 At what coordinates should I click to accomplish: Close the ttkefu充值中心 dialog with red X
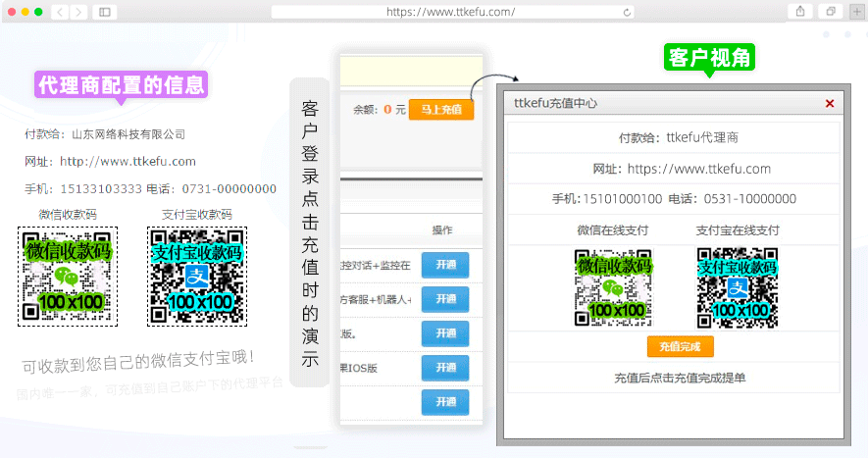tap(829, 104)
